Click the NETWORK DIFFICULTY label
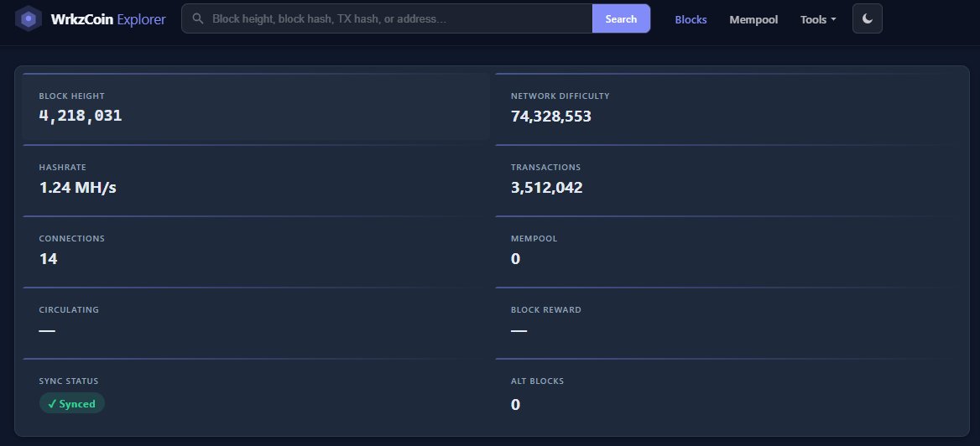This screenshot has height=446, width=980. click(x=560, y=96)
